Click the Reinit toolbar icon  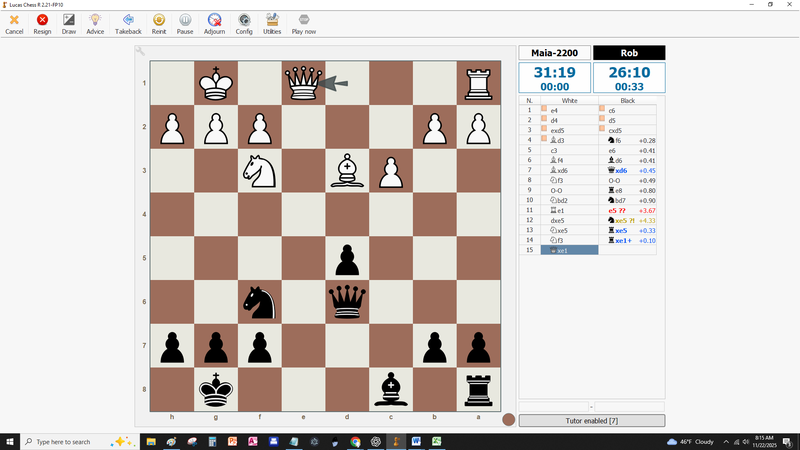[159, 24]
